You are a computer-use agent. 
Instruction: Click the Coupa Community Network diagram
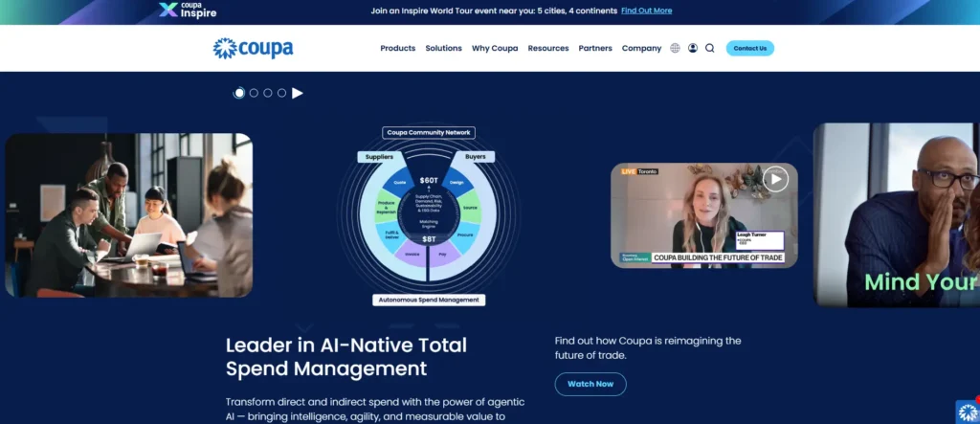click(429, 216)
